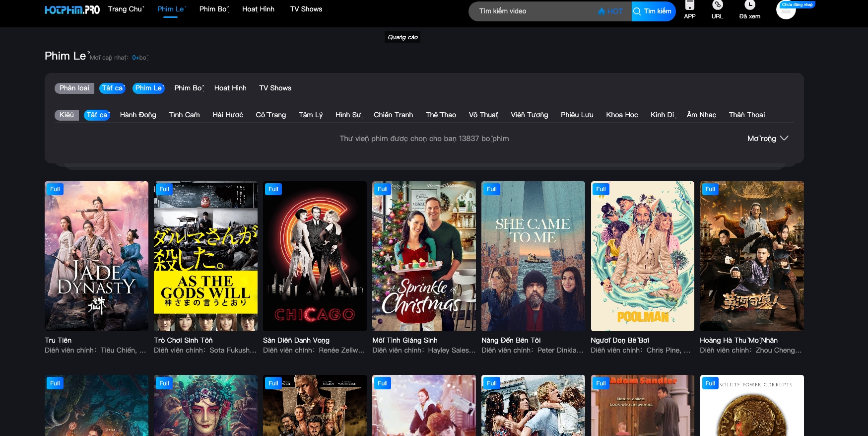Click the URL link icon
Viewport: 868px width, 436px height.
pos(717,6)
